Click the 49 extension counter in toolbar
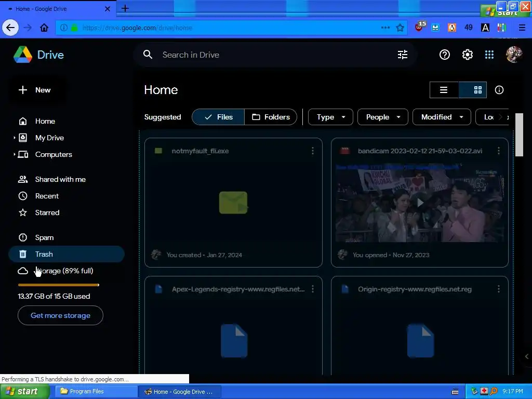The width and height of the screenshot is (532, 399). (x=468, y=28)
